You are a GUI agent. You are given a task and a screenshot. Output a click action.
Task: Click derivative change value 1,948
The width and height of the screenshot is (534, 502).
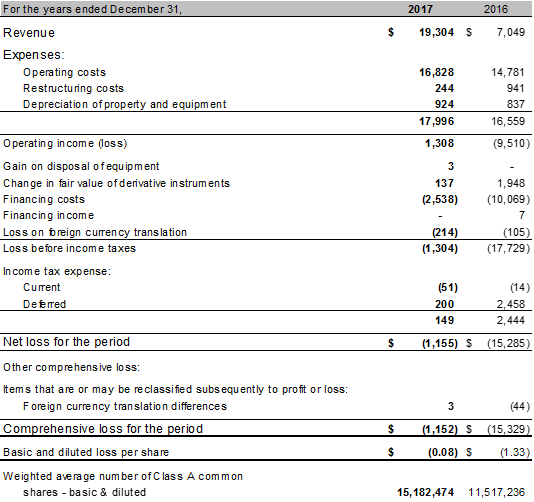pyautogui.click(x=511, y=183)
